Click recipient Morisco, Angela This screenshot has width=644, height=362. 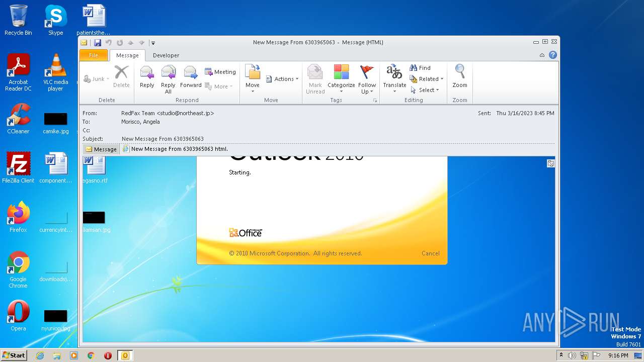(x=140, y=122)
